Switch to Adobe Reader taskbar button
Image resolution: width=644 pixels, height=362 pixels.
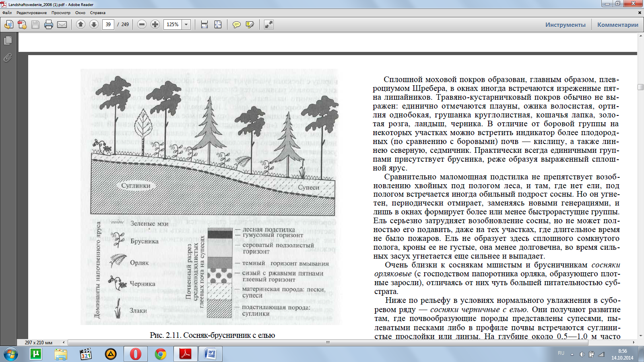pyautogui.click(x=186, y=354)
